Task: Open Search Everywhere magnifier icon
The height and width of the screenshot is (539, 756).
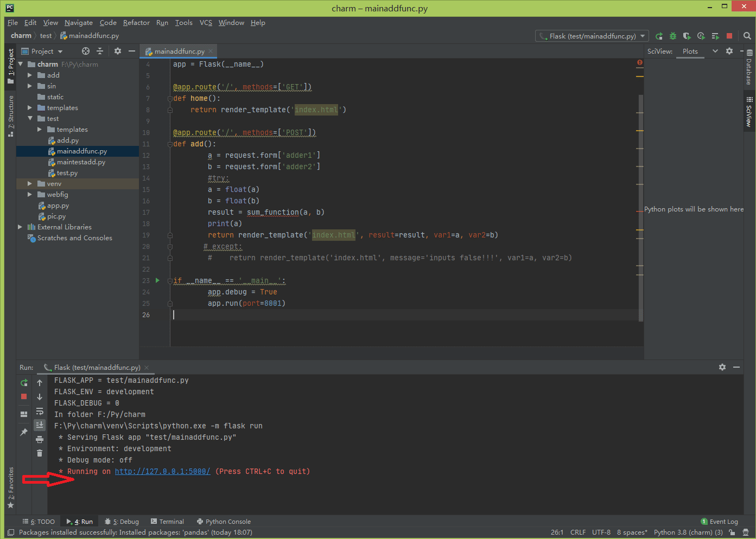Action: [x=747, y=36]
